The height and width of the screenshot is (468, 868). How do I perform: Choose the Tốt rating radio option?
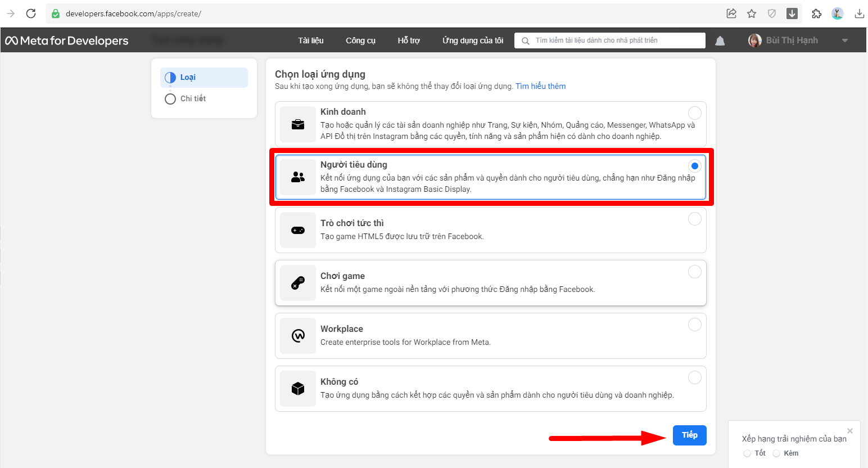pos(747,453)
